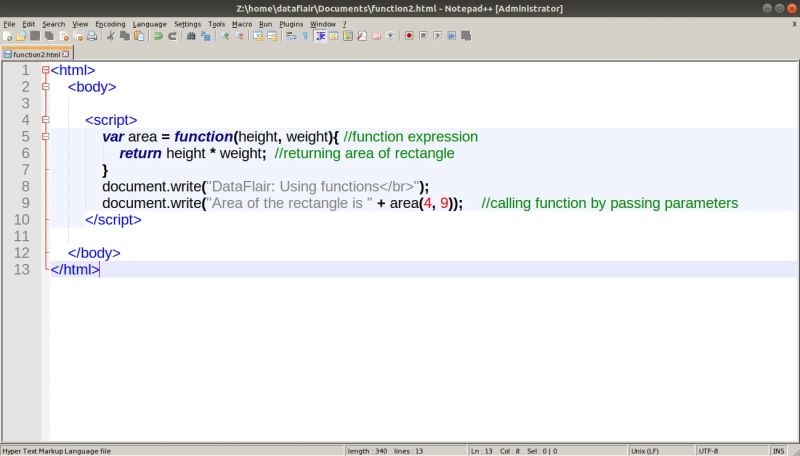Click 'length : 340 lines : 13' status text
Image resolution: width=800 pixels, height=456 pixels.
coord(385,451)
